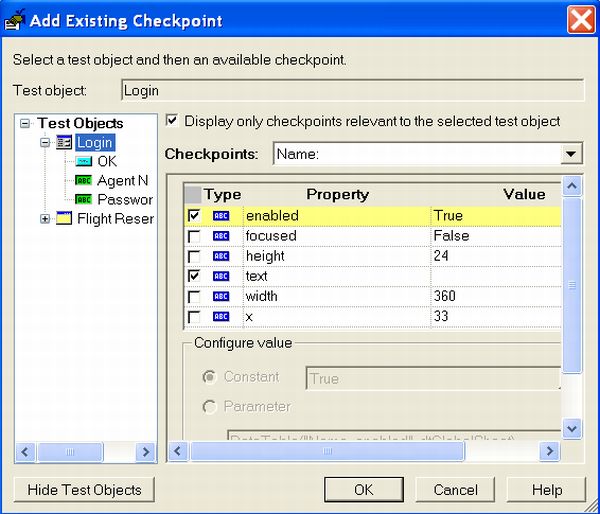Click the properties panel vertical scrollbar thumb

(572, 285)
